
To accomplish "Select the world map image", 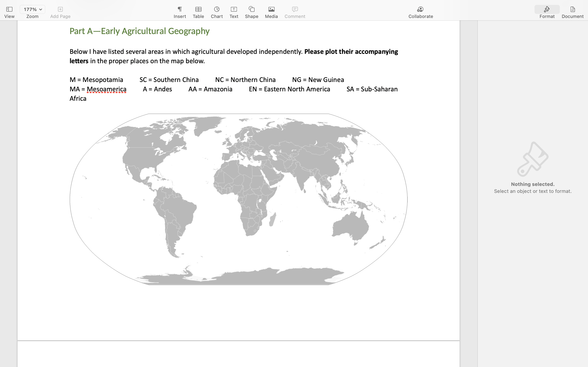I will (238, 199).
